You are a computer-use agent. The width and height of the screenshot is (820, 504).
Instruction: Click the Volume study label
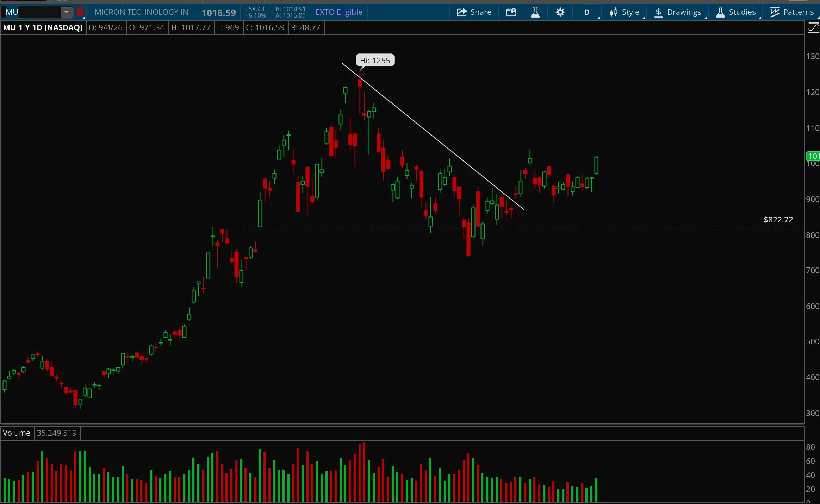(x=17, y=433)
